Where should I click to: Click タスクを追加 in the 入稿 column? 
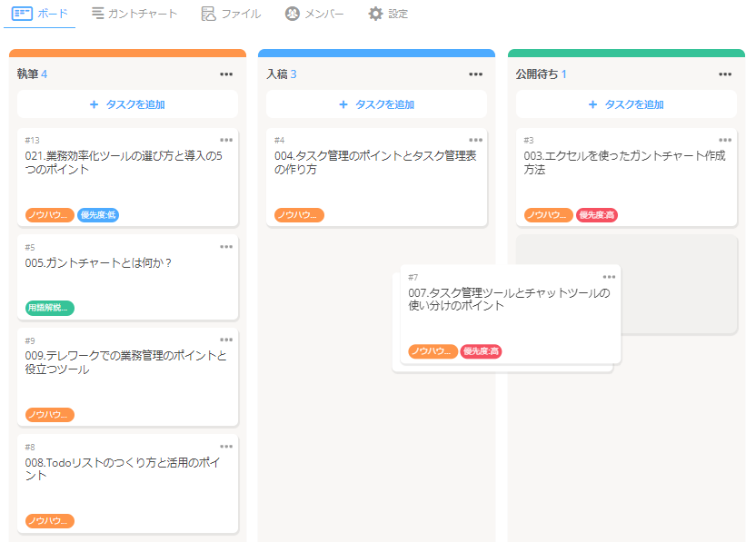click(x=376, y=104)
